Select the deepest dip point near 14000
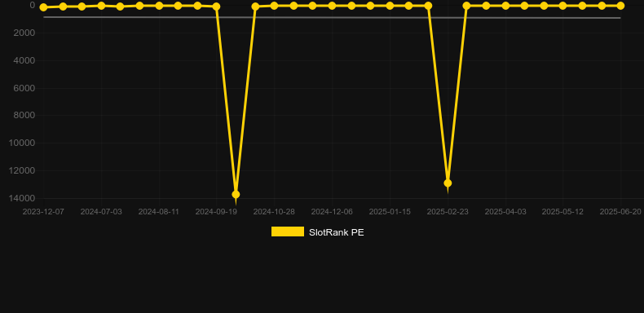 [x=236, y=194]
